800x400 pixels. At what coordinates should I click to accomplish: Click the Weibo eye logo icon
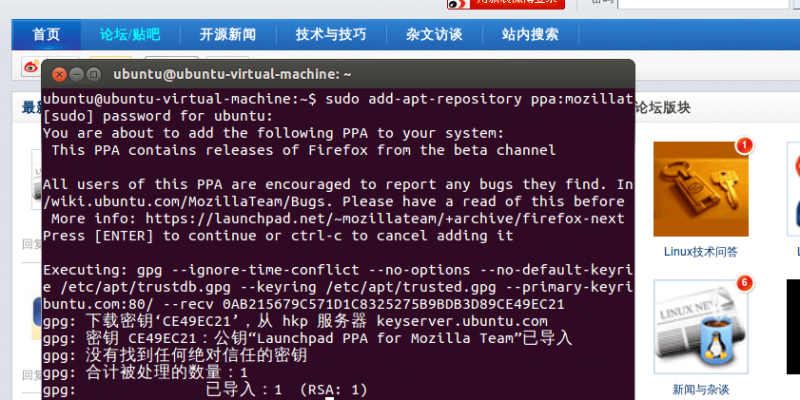pyautogui.click(x=32, y=66)
